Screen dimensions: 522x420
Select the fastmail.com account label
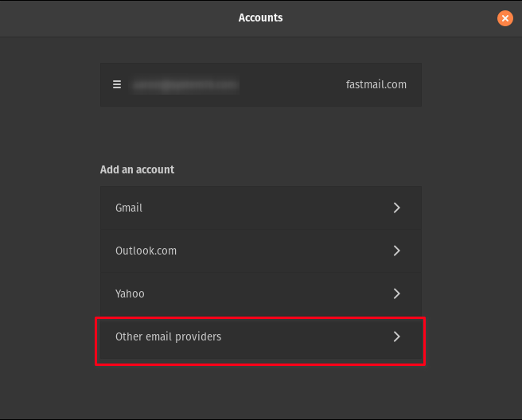click(376, 84)
